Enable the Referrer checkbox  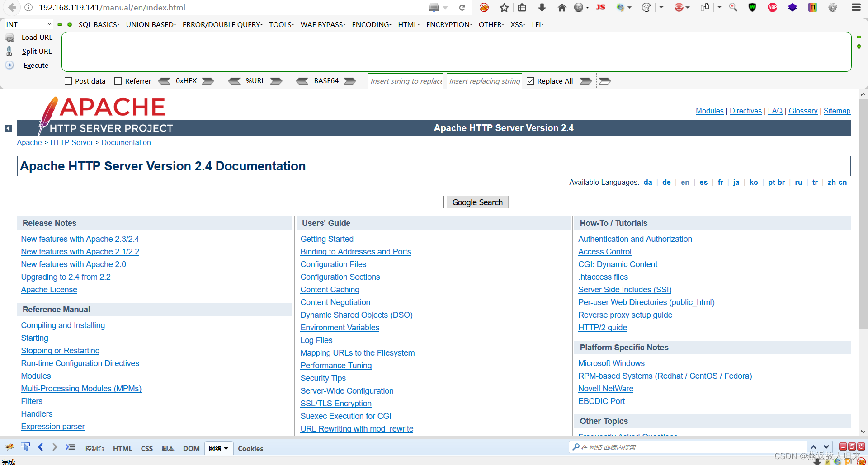[x=118, y=81]
